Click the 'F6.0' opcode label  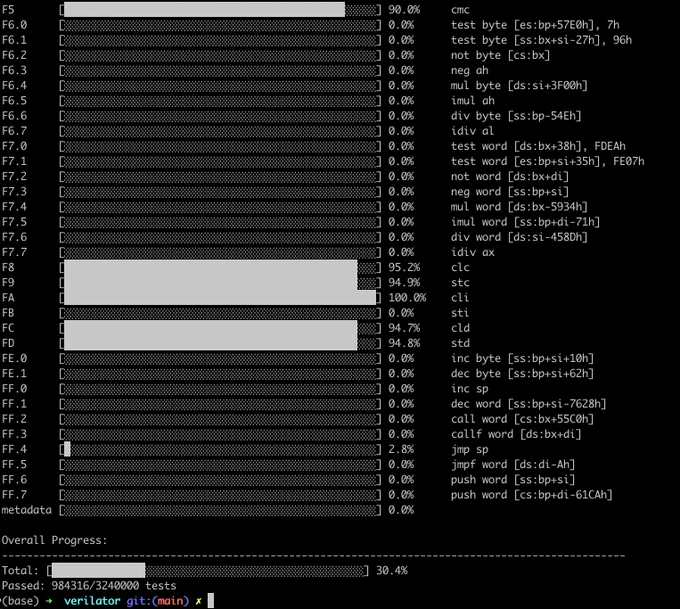click(14, 25)
